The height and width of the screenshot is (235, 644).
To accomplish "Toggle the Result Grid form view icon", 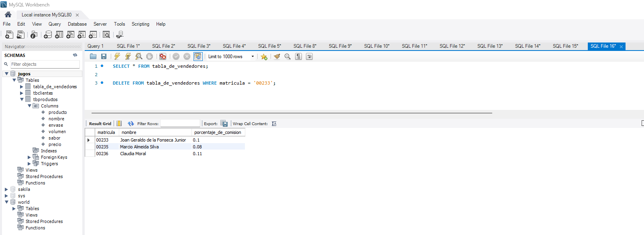I will (119, 124).
